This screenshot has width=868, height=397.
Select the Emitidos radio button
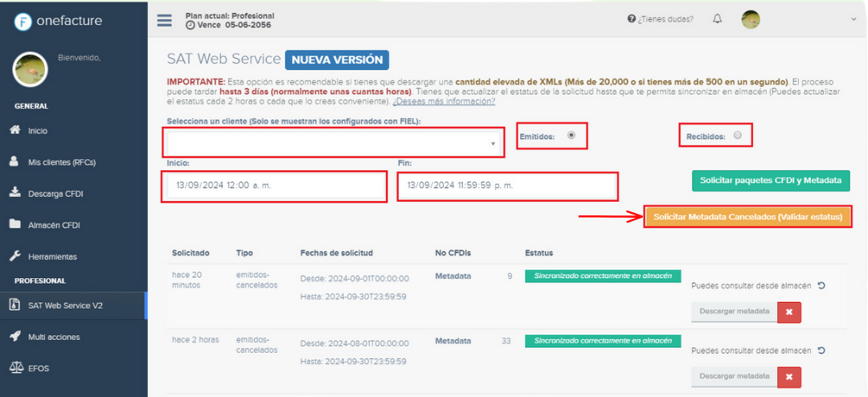571,134
